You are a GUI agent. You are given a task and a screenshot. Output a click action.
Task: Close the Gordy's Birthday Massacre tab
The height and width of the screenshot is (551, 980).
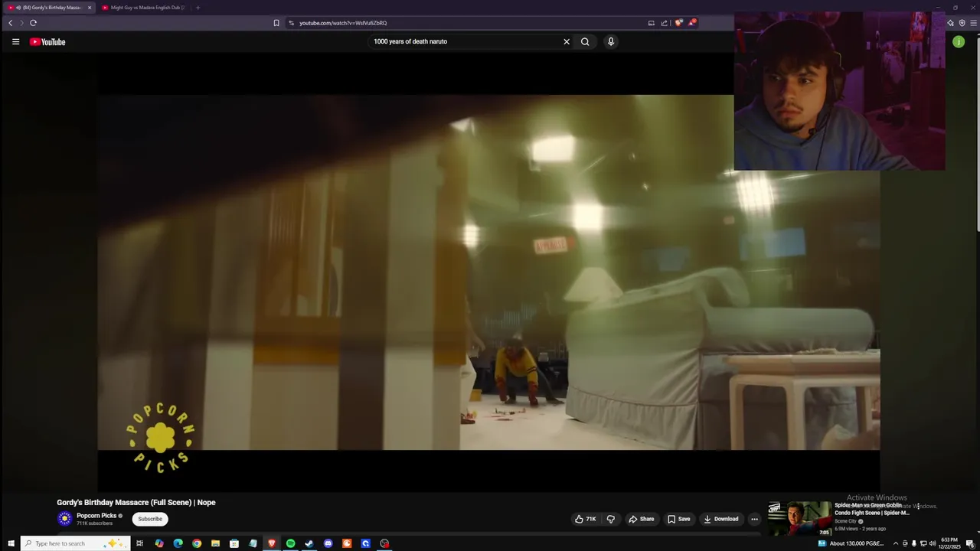point(90,8)
